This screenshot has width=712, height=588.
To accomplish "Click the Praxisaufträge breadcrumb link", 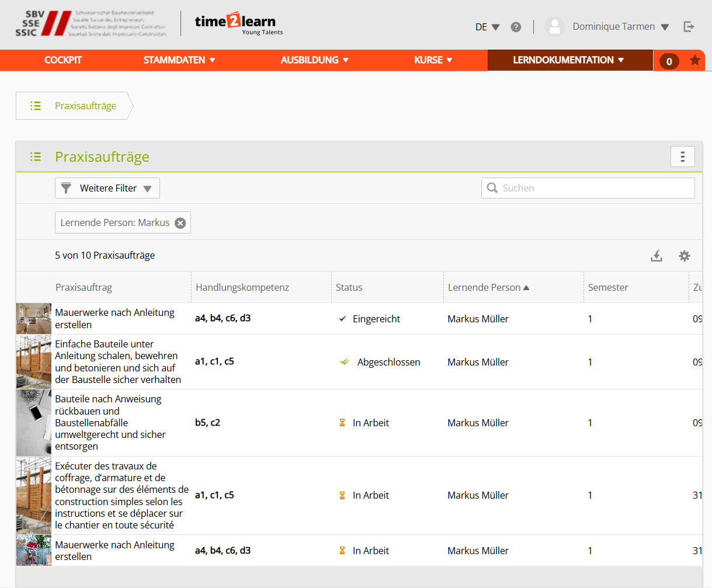I will pyautogui.click(x=85, y=106).
